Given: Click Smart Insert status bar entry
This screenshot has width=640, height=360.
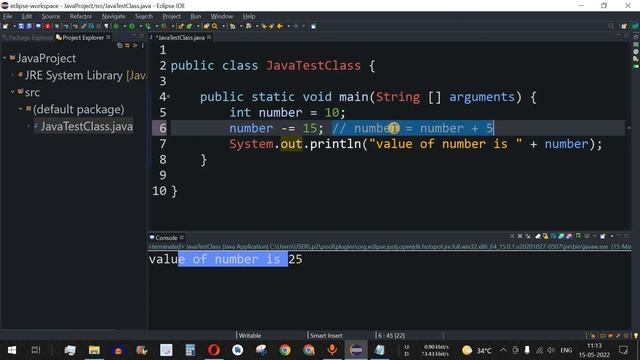Looking at the screenshot, I should coord(326,336).
